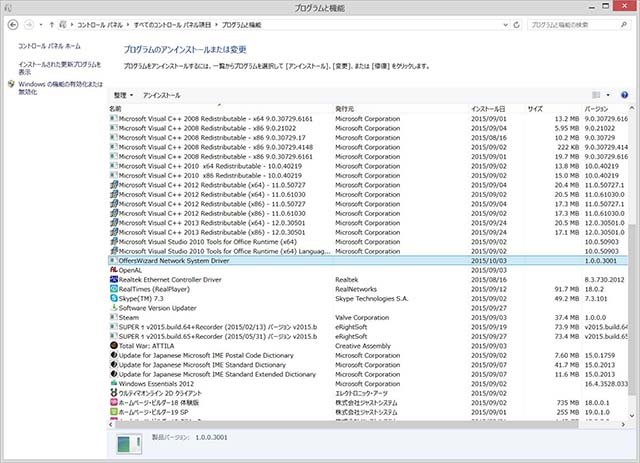This screenshot has width=640, height=463.
Task: Click the Windows Essentials 2012 icon
Action: coord(114,383)
